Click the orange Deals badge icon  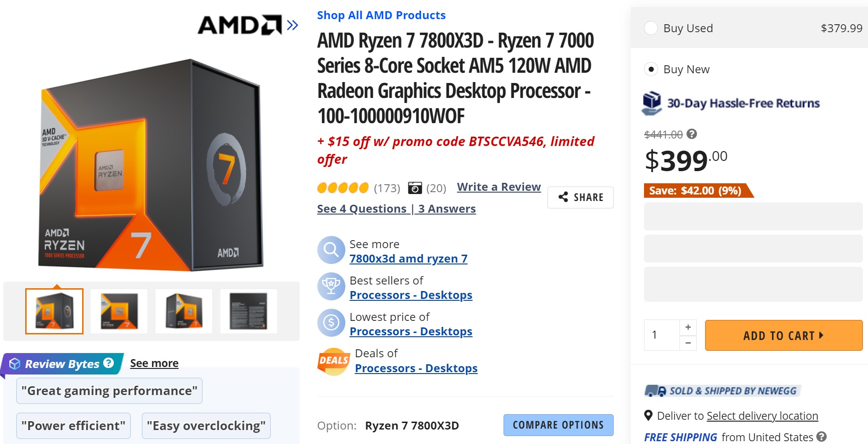coord(333,361)
